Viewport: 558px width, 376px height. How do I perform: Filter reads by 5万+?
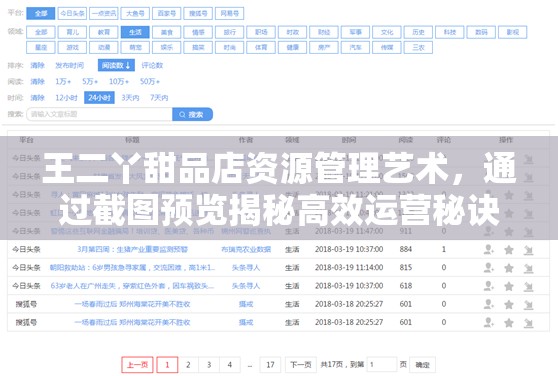[x=90, y=81]
